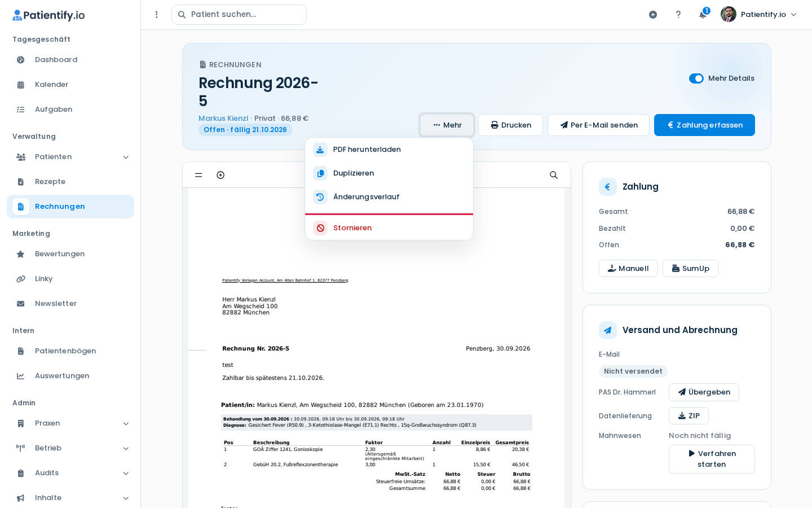Expand the Praxen sidebar section
Viewport: 812px width, 508px height.
tap(70, 423)
